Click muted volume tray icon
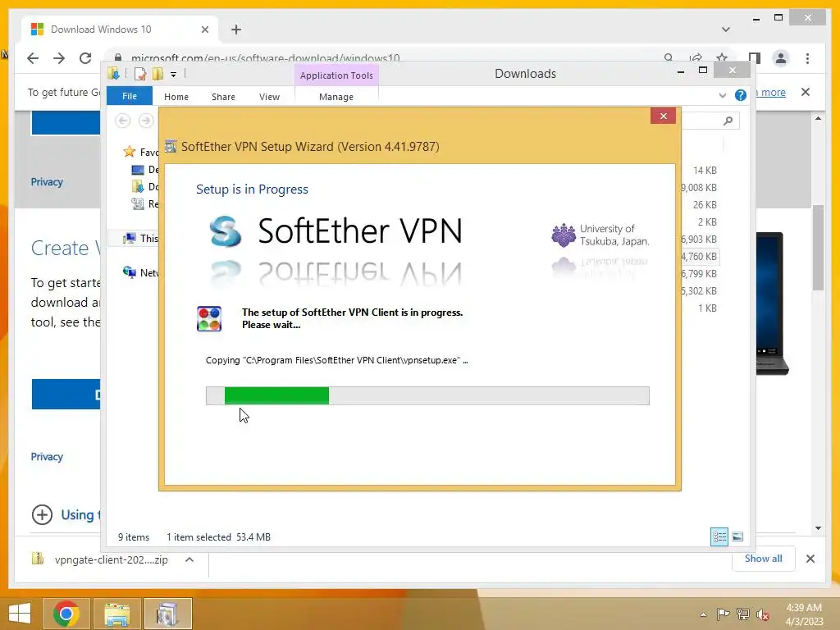Screen dimensions: 840x630 pos(763,614)
